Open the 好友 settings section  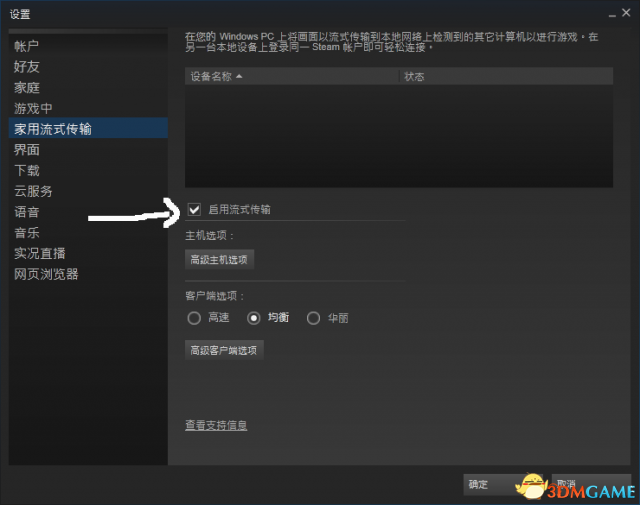27,67
